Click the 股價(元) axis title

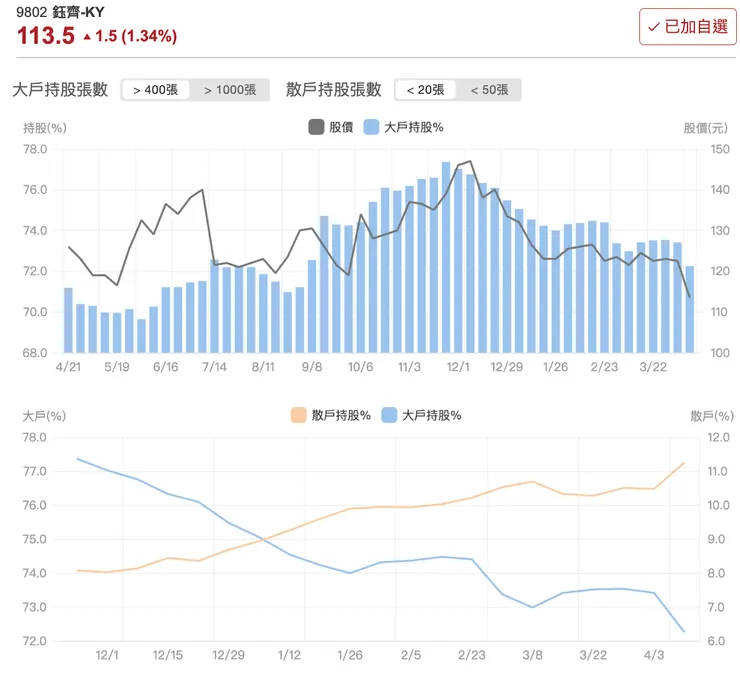(706, 128)
